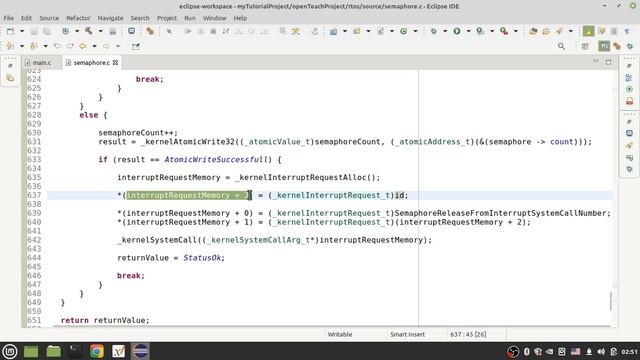The image size is (640, 360).
Task: Open the Console view sidebar icon
Action: 629,133
